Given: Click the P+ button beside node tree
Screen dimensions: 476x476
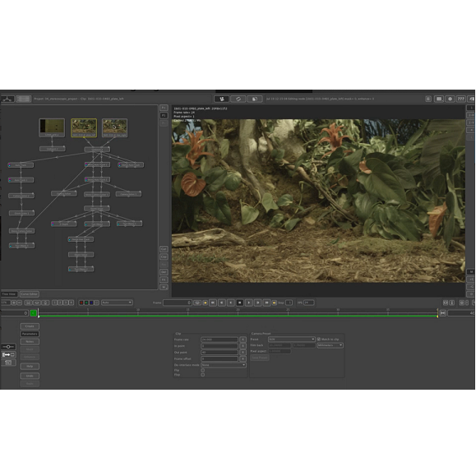Looking at the screenshot, I should click(x=164, y=108).
